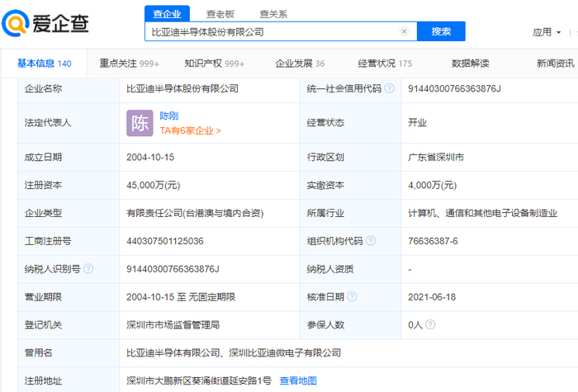This screenshot has width=578, height=392.
Task: Select industry 计算机、通信和其他电子设备制造业
Action: point(482,213)
